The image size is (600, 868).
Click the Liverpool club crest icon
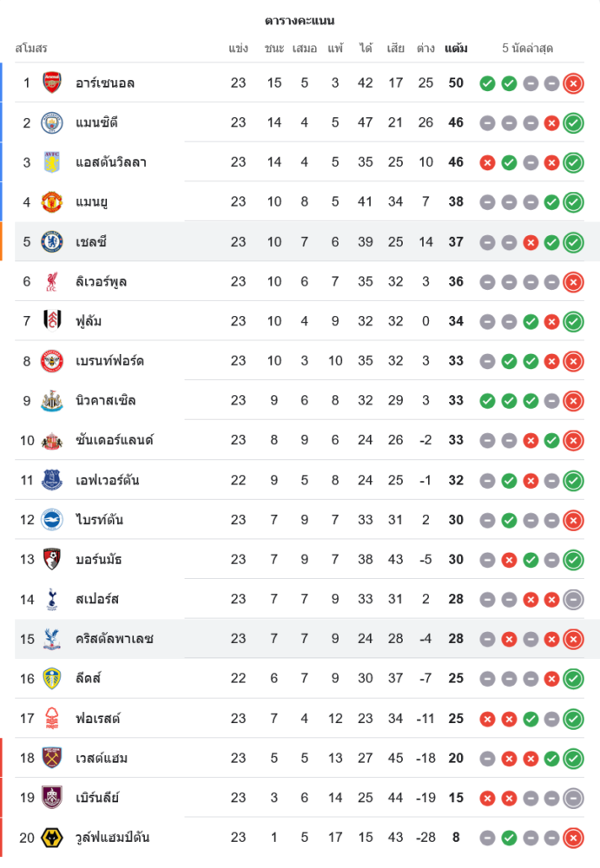coord(52,281)
